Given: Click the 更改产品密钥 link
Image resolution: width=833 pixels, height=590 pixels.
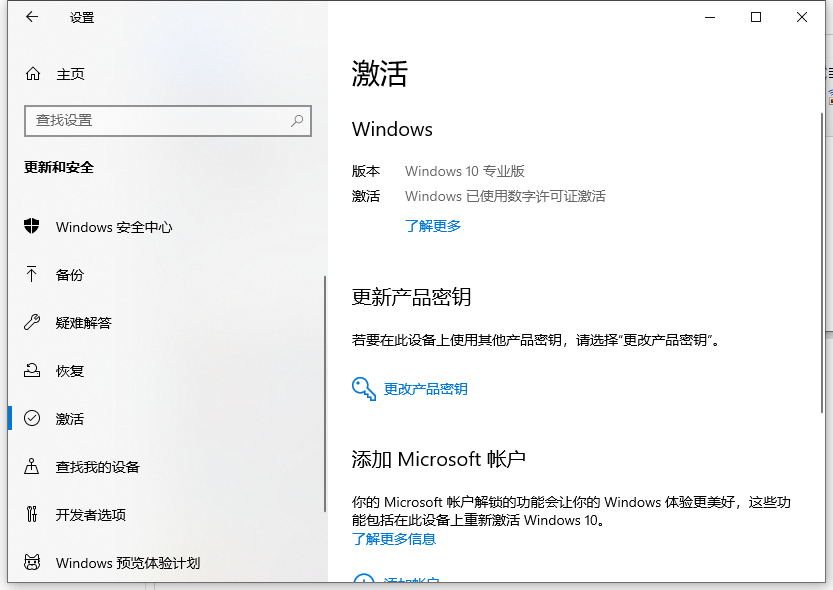Looking at the screenshot, I should coord(426,389).
